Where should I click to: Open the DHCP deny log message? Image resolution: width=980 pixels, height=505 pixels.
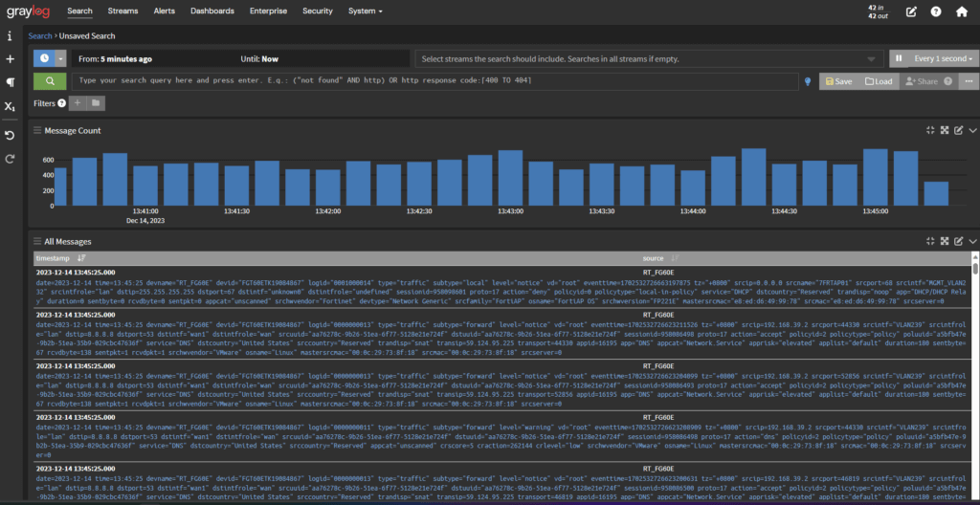(503, 286)
